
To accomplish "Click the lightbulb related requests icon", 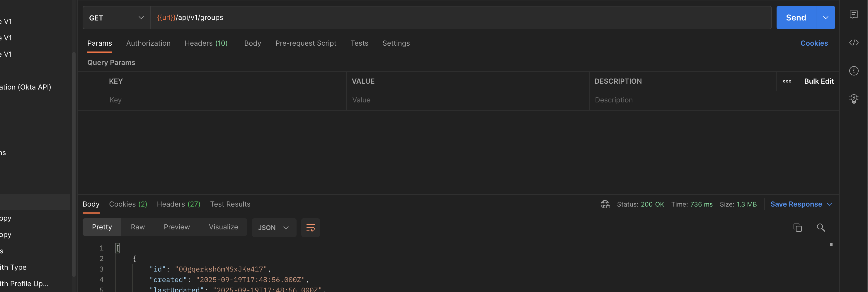I will 854,99.
